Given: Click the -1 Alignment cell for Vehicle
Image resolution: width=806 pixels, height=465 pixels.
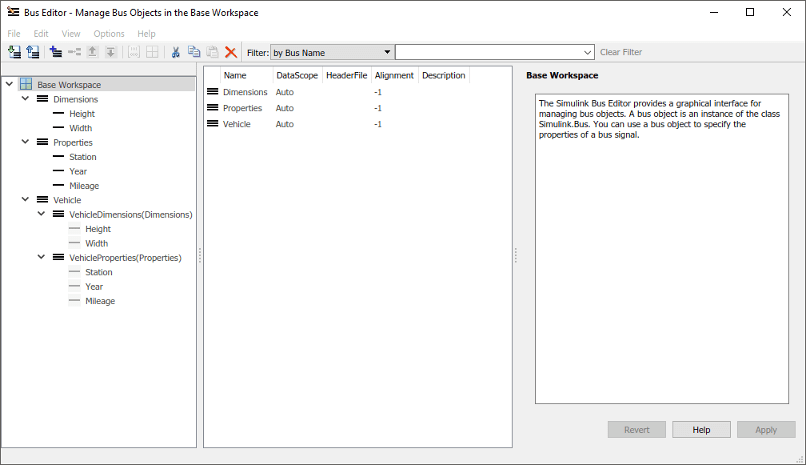Looking at the screenshot, I should tap(378, 124).
